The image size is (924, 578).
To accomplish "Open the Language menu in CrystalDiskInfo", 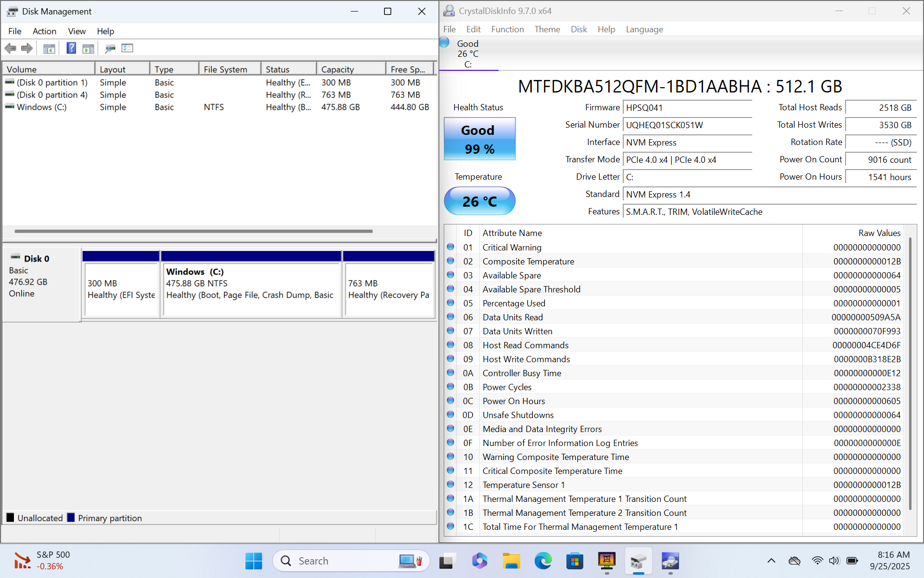I will (644, 29).
